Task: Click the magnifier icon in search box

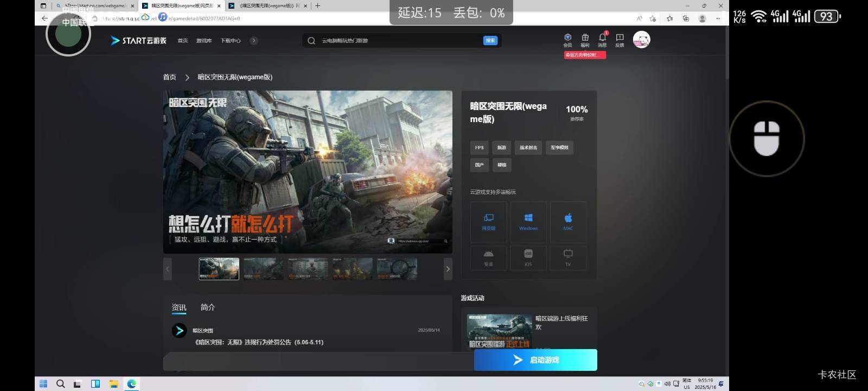Action: pyautogui.click(x=311, y=41)
